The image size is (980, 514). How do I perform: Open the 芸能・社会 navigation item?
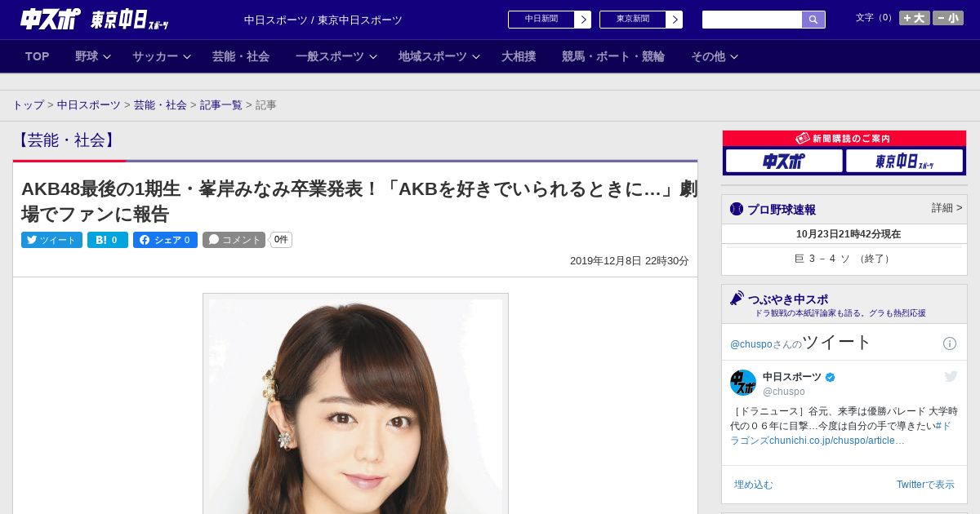pyautogui.click(x=241, y=56)
